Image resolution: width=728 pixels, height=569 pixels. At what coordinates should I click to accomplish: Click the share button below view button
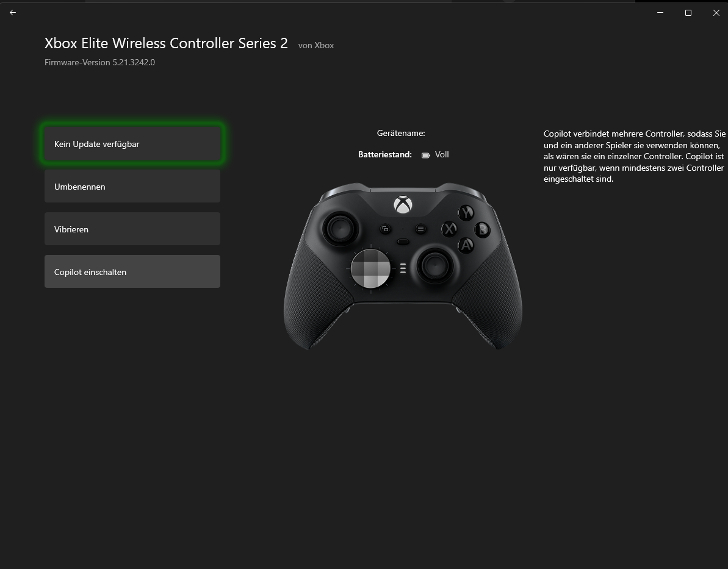point(403,242)
